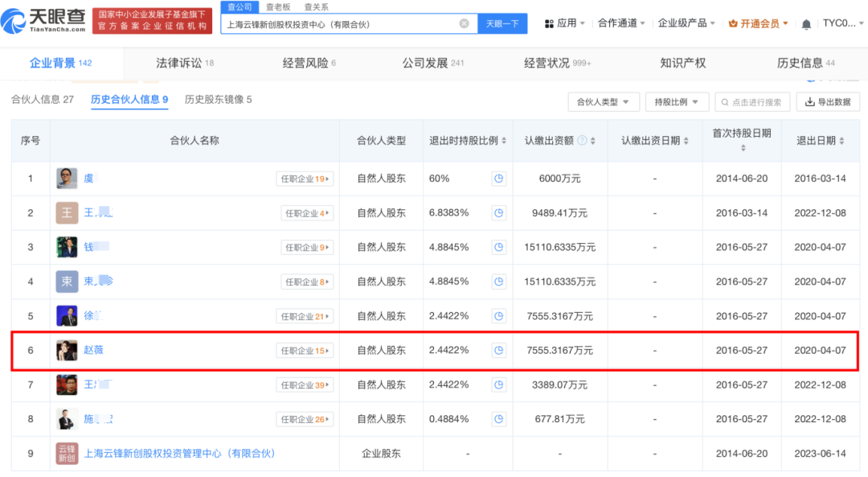
Task: Click the TianYanCha logo
Action: tap(43, 21)
